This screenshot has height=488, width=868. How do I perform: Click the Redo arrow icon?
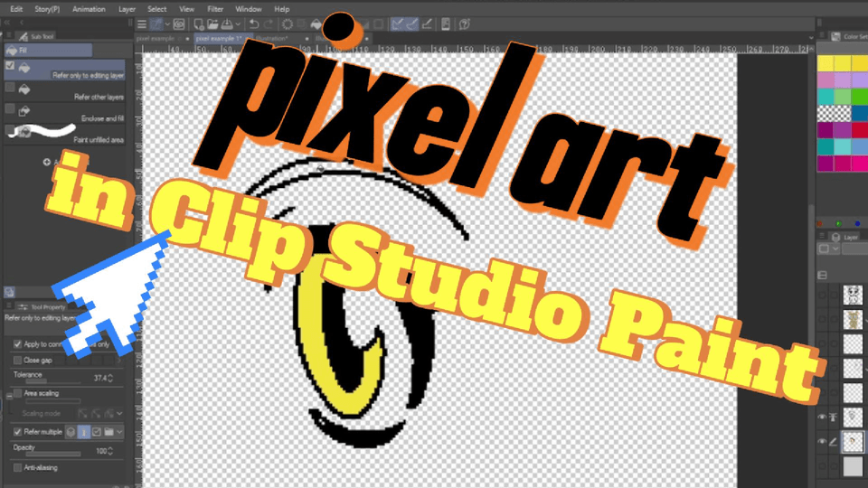269,24
